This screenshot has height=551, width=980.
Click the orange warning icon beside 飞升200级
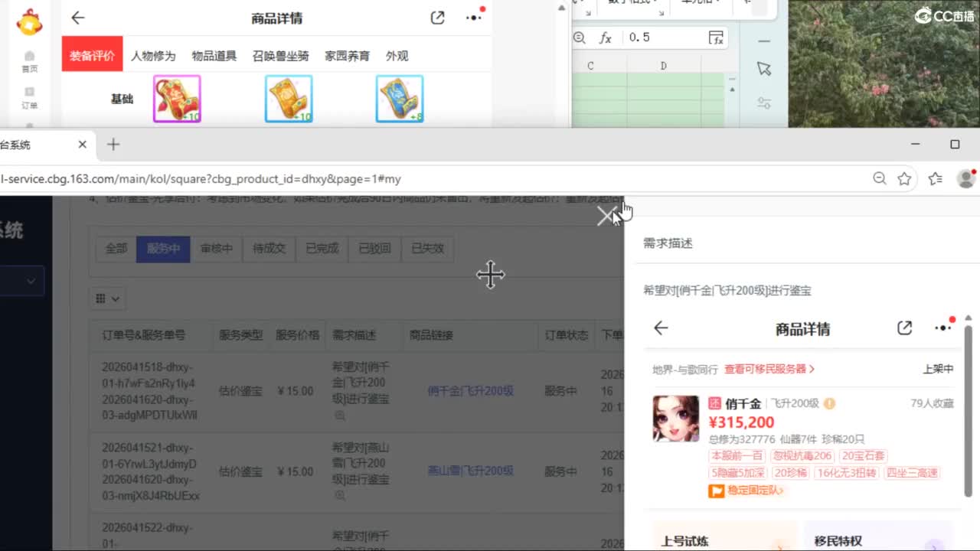pos(829,404)
